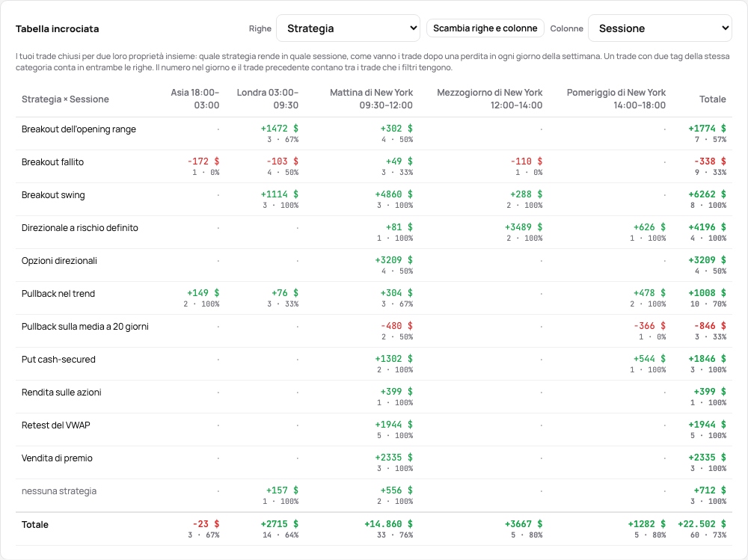Click the Asia 18:00–03:00 column header

coord(195,99)
